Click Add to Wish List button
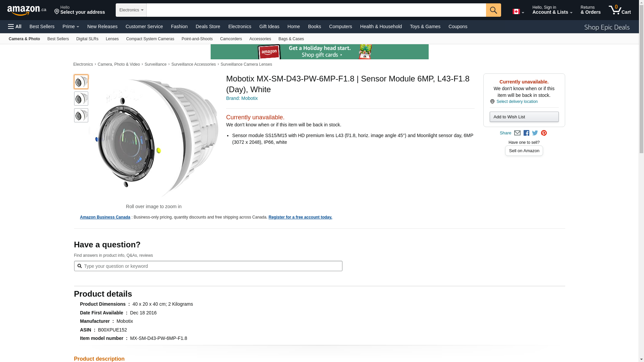This screenshot has height=362, width=644. click(x=524, y=117)
